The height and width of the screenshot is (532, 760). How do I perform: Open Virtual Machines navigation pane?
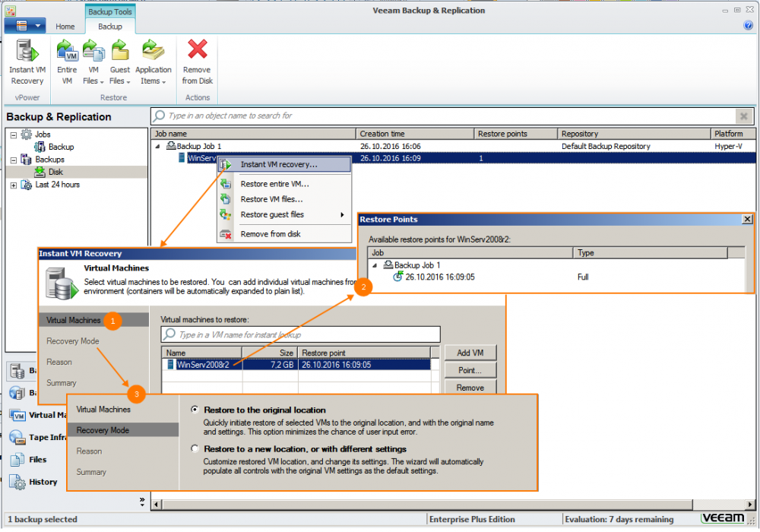pyautogui.click(x=36, y=415)
